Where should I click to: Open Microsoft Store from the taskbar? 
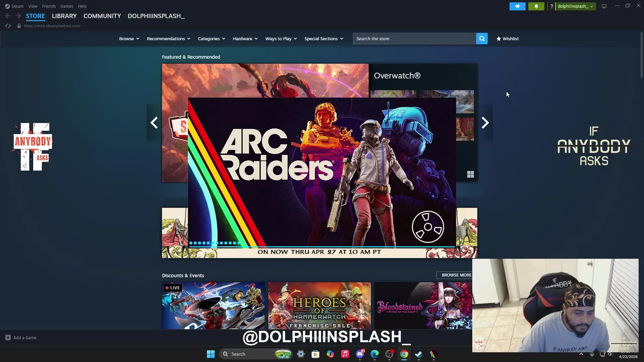point(315,354)
